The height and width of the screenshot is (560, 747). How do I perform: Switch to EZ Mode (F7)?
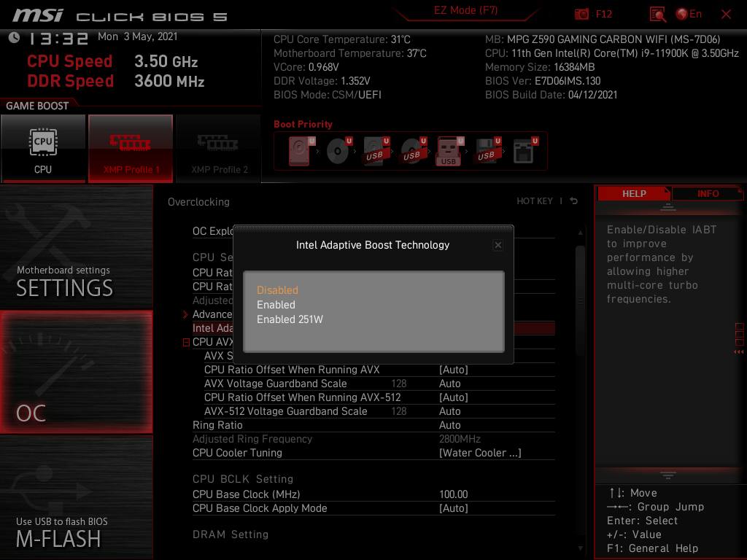(465, 10)
